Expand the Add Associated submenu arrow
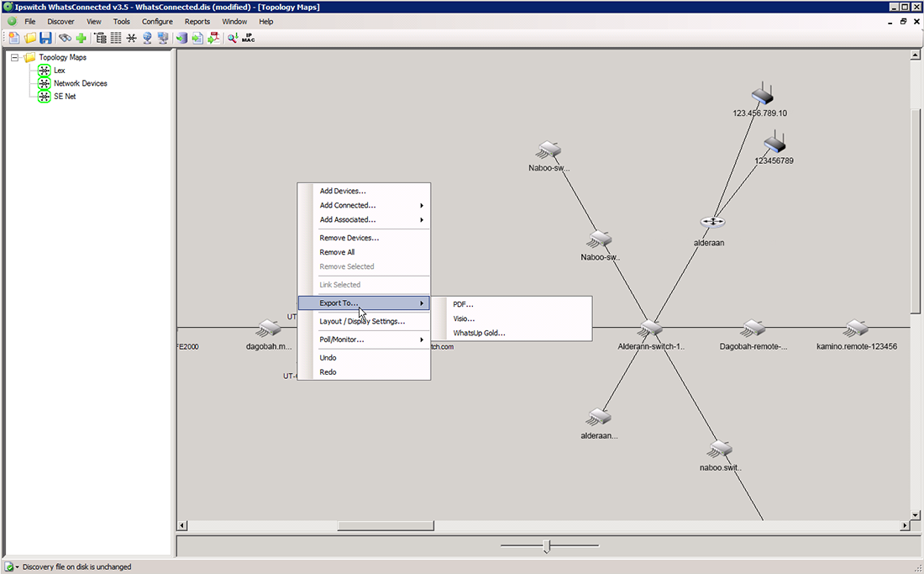The width and height of the screenshot is (924, 574). (422, 220)
